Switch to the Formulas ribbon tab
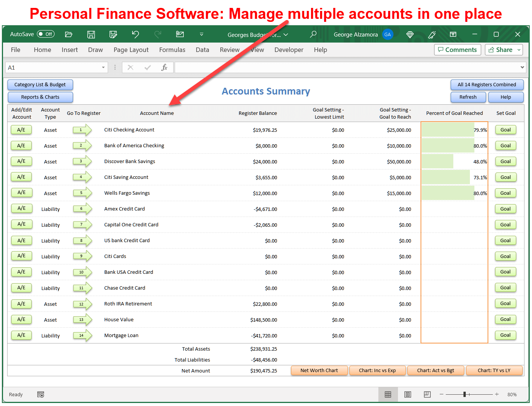Screen dimensions: 532x406 (x=172, y=49)
